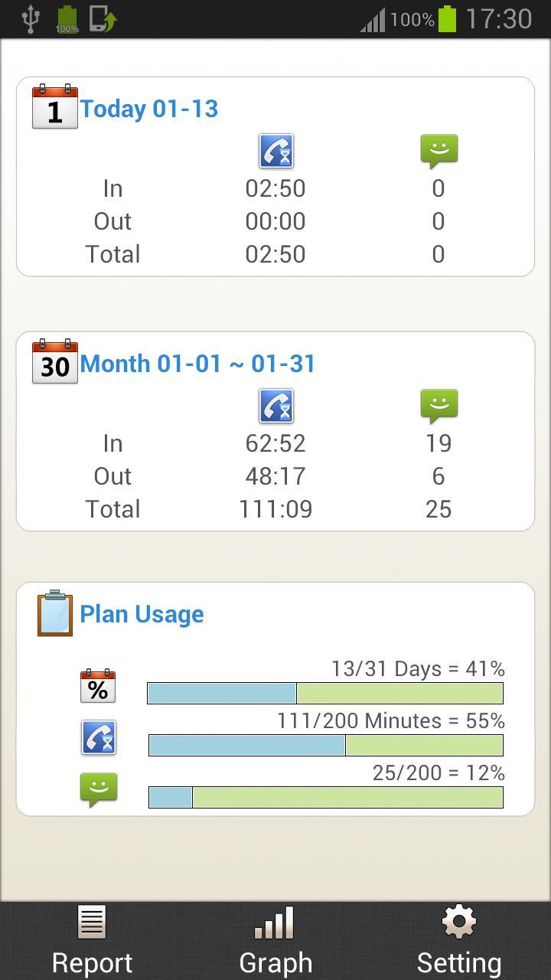Tap the Month calendar icon showing 30

(55, 362)
